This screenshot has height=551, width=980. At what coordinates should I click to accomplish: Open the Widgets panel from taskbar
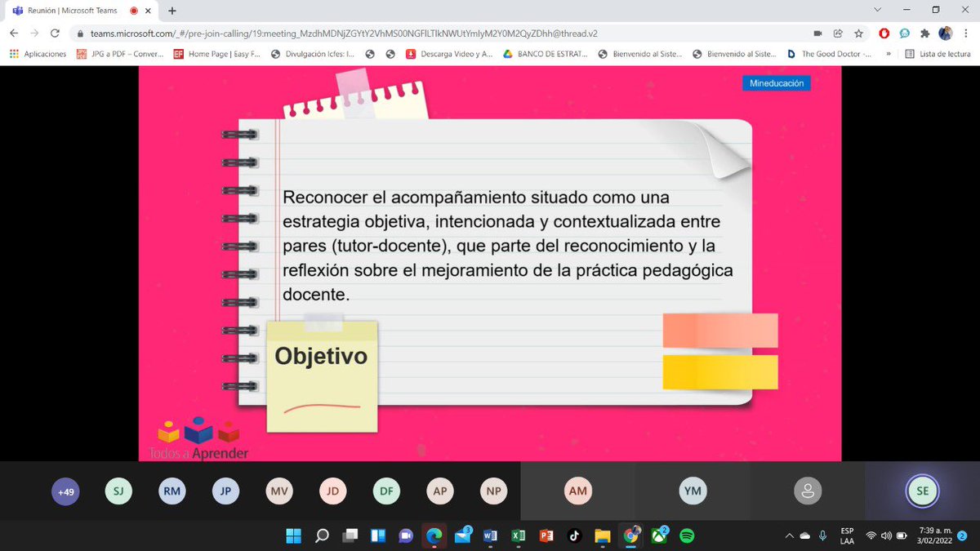[x=378, y=535]
